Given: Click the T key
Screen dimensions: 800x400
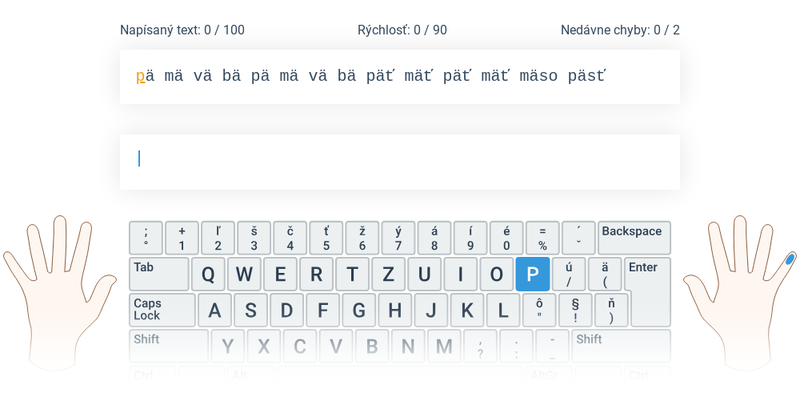Looking at the screenshot, I should (353, 274).
